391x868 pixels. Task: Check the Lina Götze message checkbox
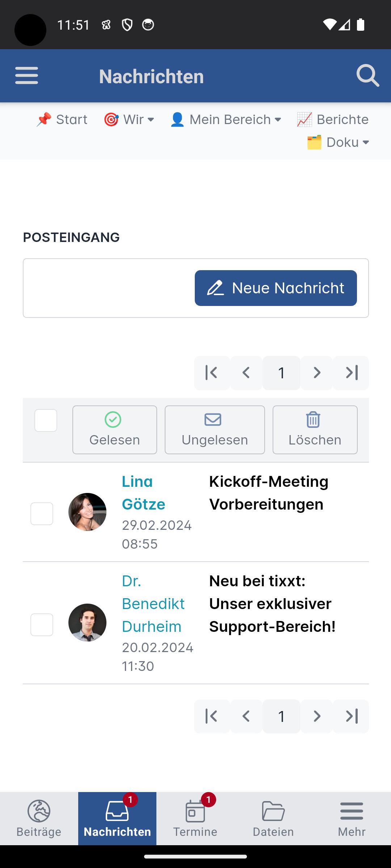point(42,514)
